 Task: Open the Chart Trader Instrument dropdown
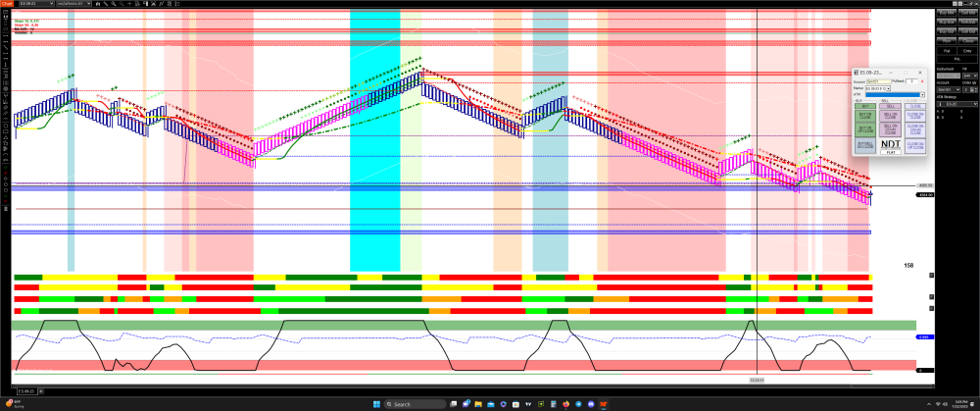click(949, 76)
